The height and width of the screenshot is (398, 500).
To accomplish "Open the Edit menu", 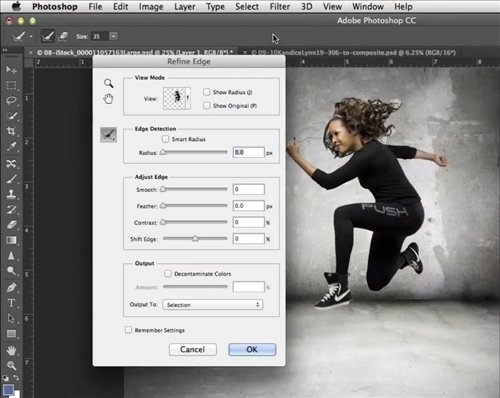I will point(121,6).
